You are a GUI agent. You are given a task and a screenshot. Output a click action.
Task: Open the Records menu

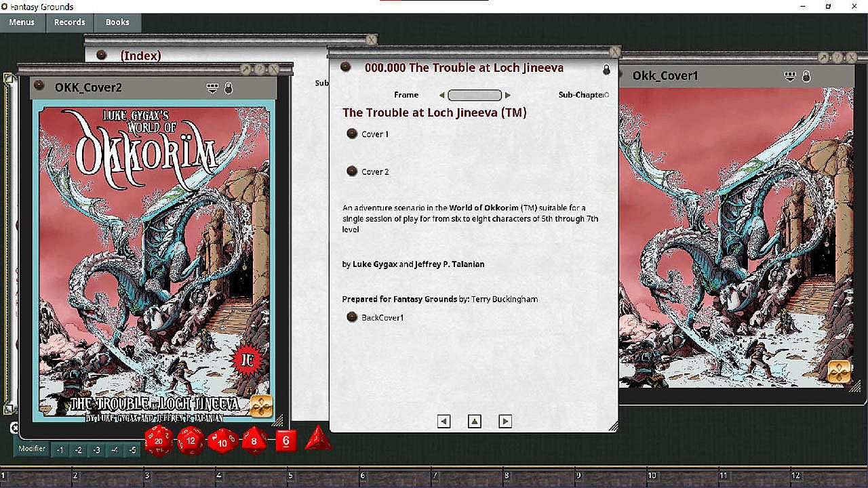(69, 22)
